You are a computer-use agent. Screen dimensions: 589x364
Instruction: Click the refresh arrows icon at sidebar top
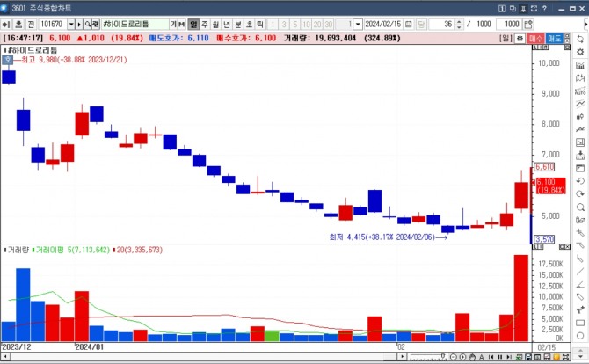[x=580, y=39]
